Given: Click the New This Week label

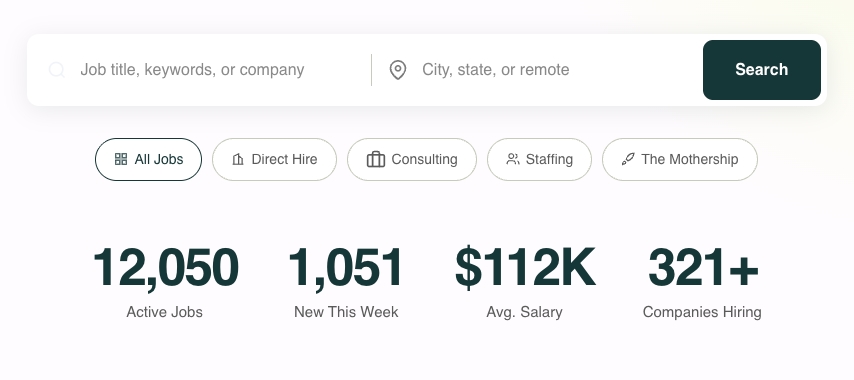Looking at the screenshot, I should tap(346, 312).
